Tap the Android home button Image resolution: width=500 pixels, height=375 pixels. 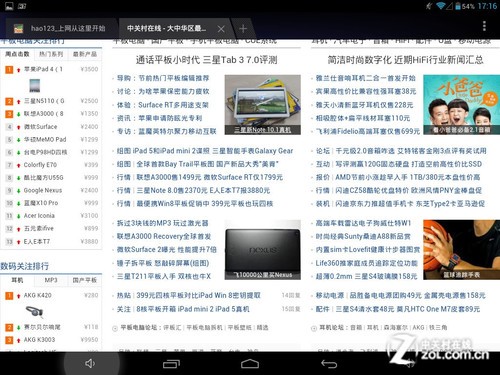(x=250, y=364)
